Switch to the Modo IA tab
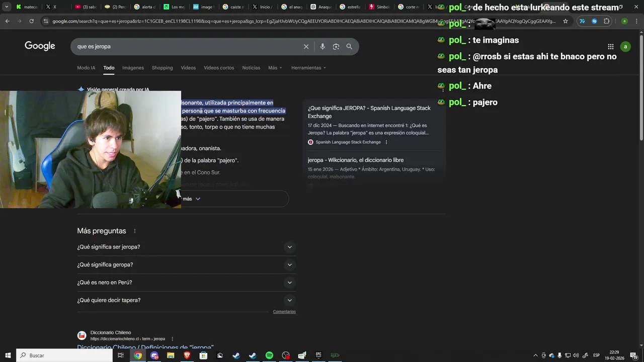644x362 pixels. [86, 68]
